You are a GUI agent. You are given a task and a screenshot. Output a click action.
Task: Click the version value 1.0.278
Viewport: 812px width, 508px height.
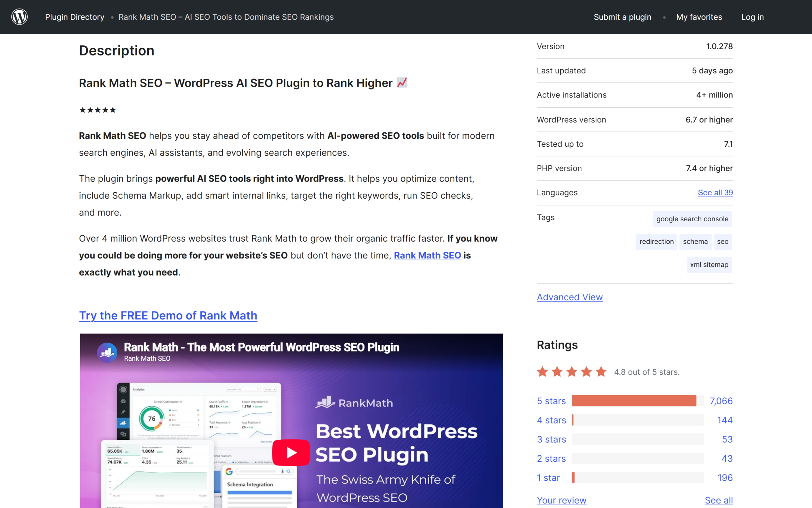click(x=719, y=46)
